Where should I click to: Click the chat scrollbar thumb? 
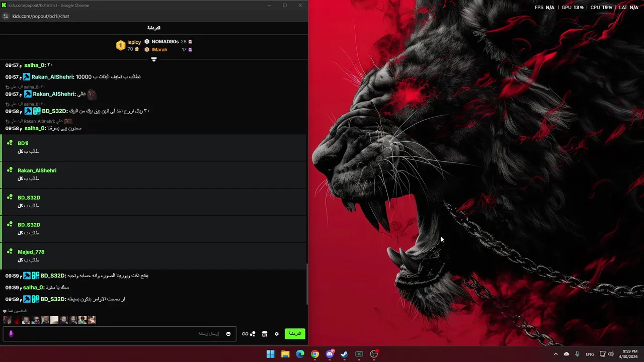point(307,284)
